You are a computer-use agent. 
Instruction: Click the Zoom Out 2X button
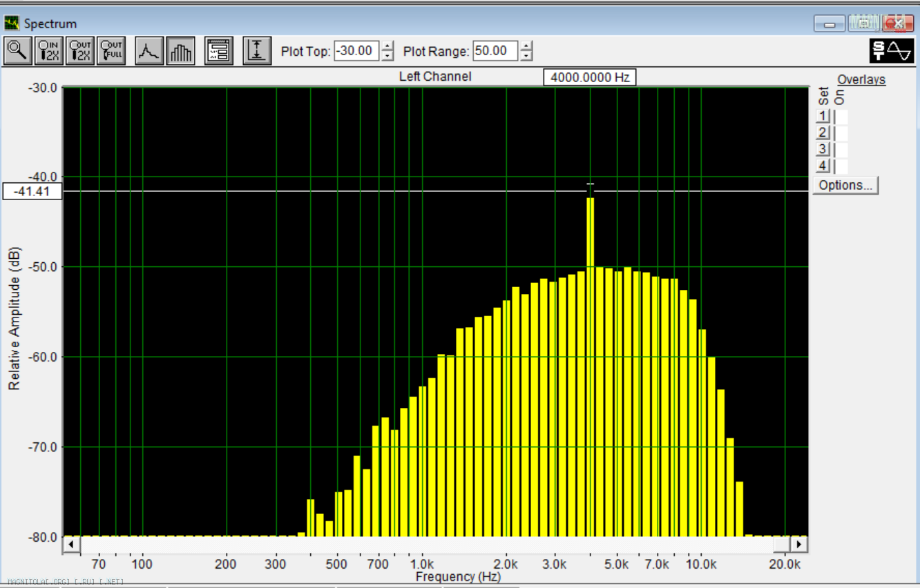pos(80,51)
